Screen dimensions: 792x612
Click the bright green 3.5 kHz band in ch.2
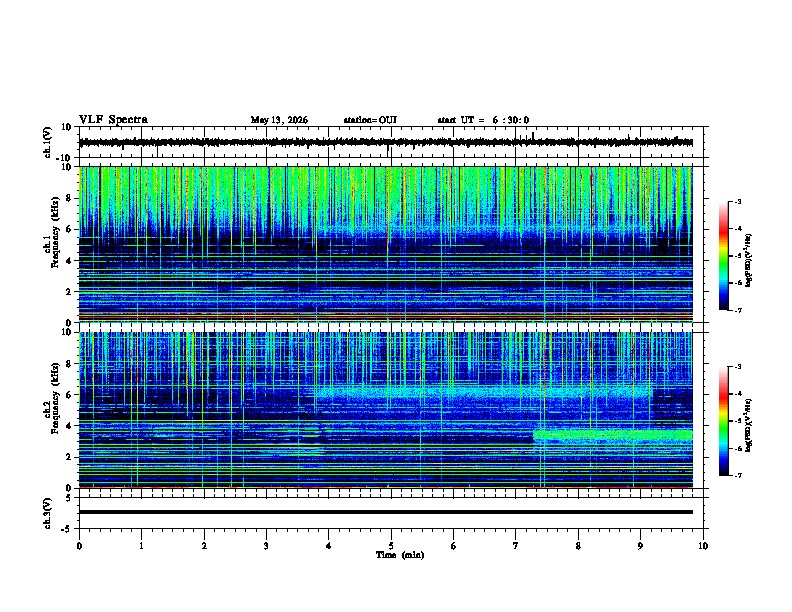click(x=613, y=435)
